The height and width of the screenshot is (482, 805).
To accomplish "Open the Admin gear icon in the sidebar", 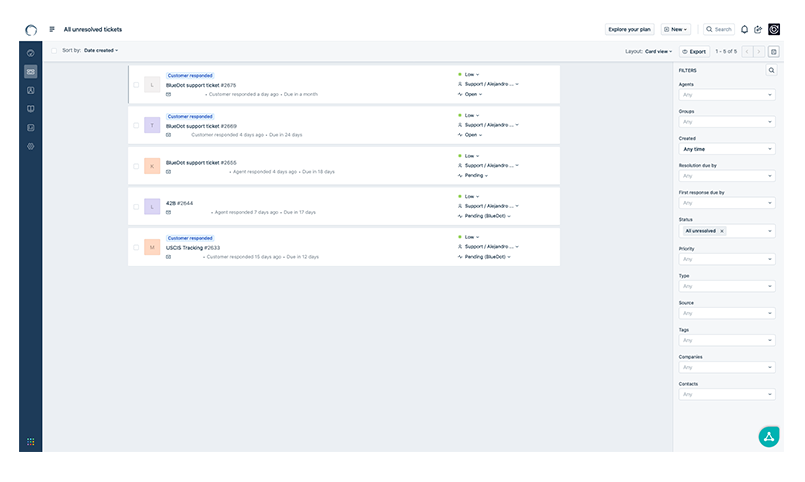I will point(31,146).
